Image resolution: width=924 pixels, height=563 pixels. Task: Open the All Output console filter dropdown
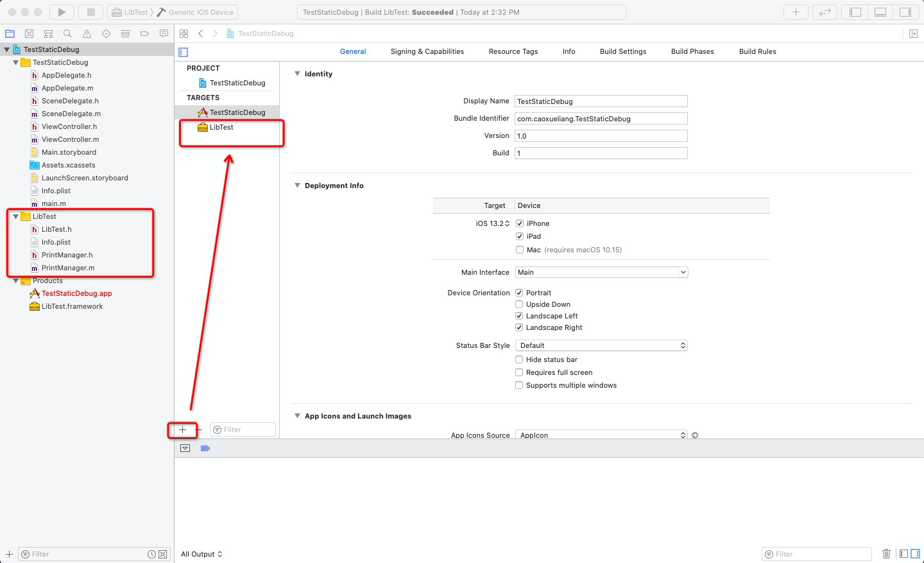(x=201, y=554)
